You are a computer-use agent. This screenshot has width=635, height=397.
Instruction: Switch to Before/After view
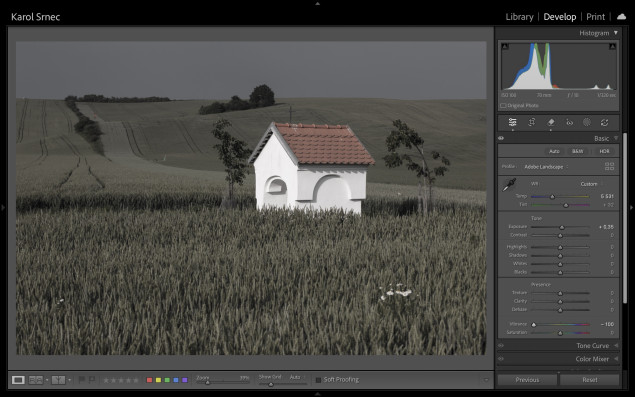pos(58,380)
